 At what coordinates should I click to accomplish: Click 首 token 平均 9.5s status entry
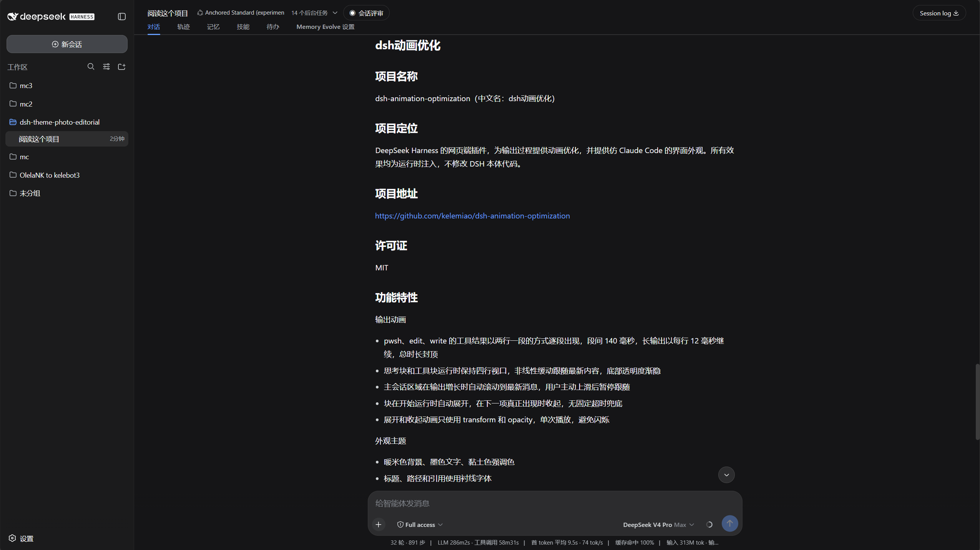point(567,543)
